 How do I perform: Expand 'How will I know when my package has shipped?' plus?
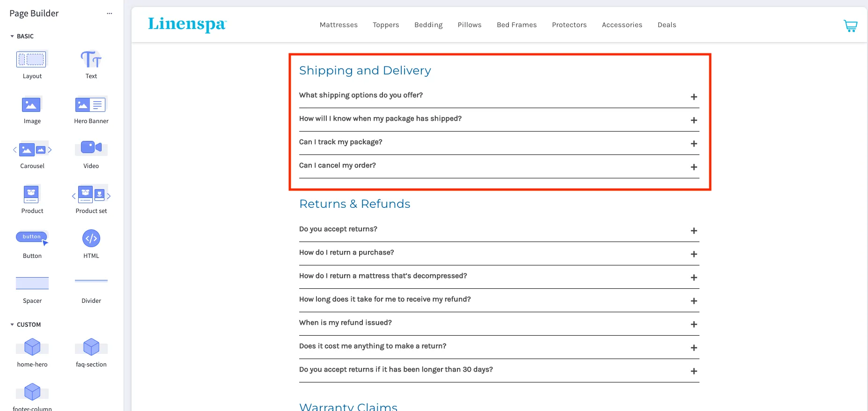[694, 120]
